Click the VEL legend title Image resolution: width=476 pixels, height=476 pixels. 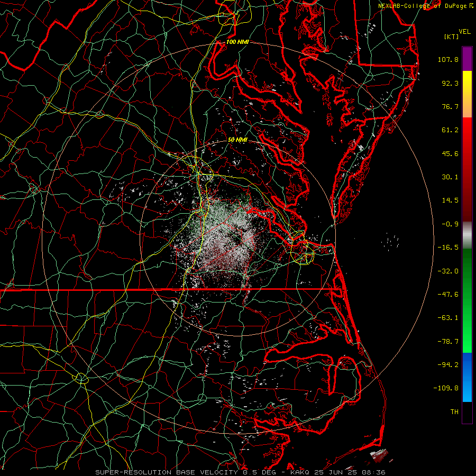point(464,32)
